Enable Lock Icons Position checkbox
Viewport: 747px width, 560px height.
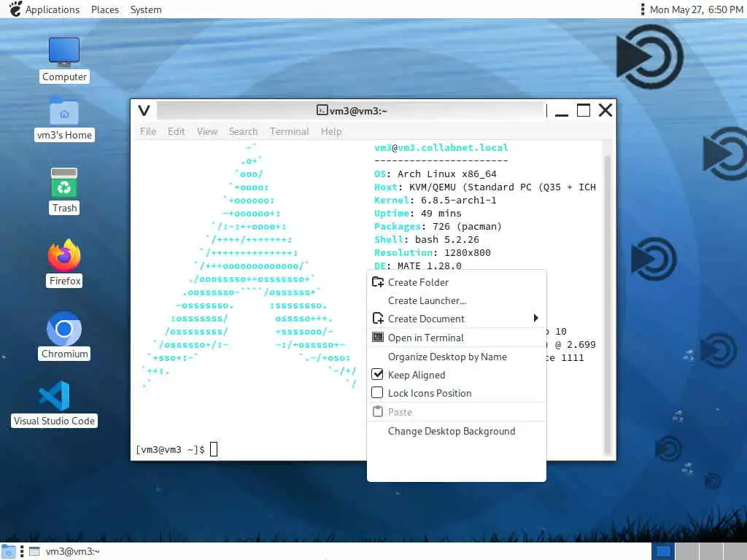pyautogui.click(x=377, y=392)
